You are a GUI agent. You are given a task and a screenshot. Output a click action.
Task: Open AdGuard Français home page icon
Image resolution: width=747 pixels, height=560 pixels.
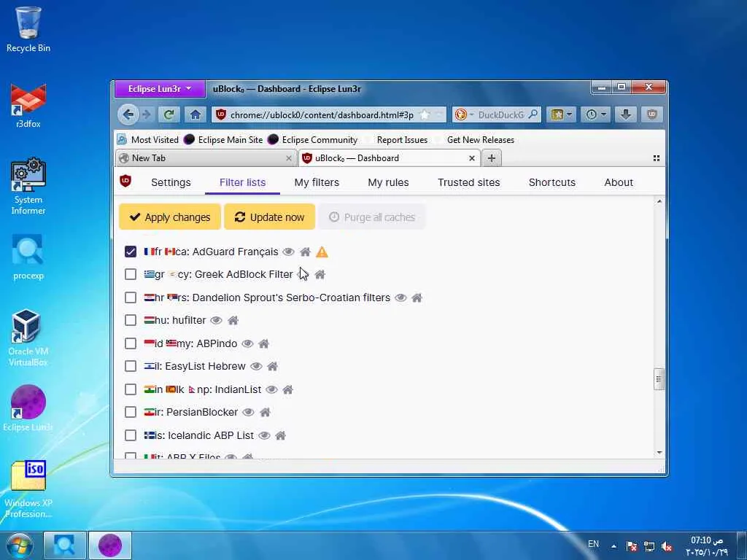(x=306, y=252)
